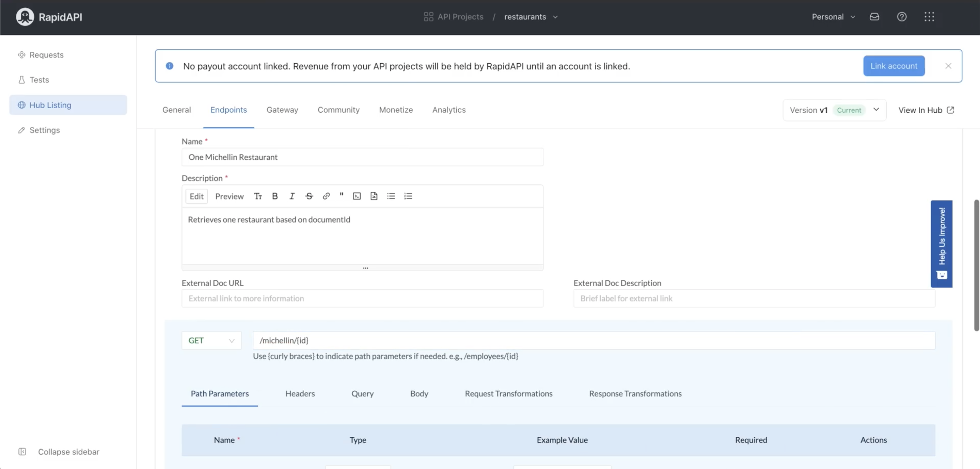Apply italic formatting in description
Screen dimensions: 980x469
point(292,196)
